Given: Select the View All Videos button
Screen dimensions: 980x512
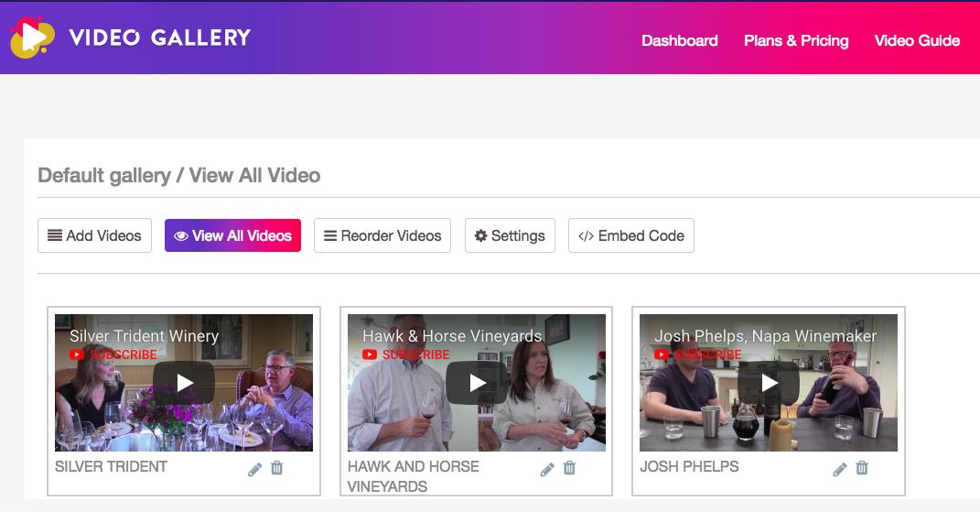Looking at the screenshot, I should point(232,235).
